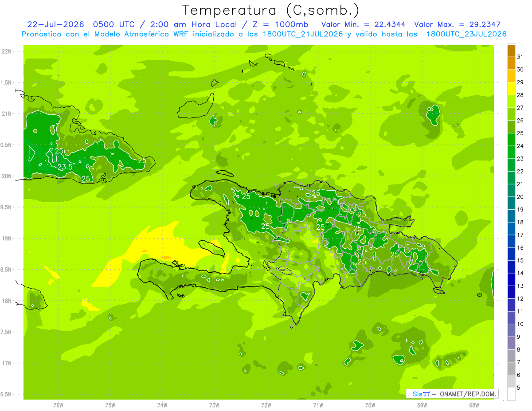Click the colorbar label "26"
This screenshot has height=411, width=532.
(520, 121)
